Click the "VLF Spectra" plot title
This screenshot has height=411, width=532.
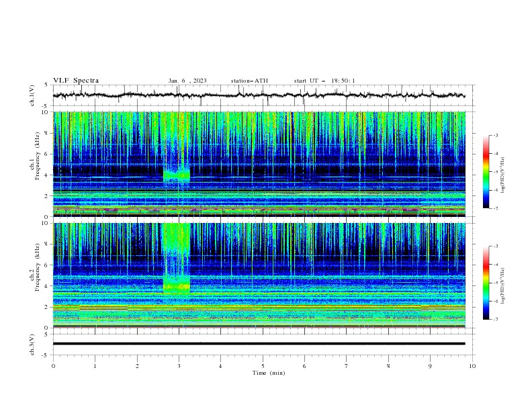tap(76, 81)
